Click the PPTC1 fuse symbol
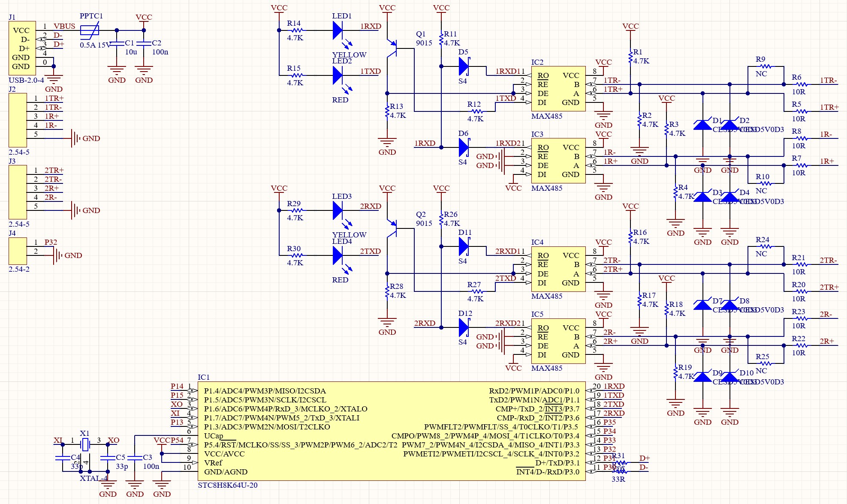The image size is (847, 504). (89, 30)
